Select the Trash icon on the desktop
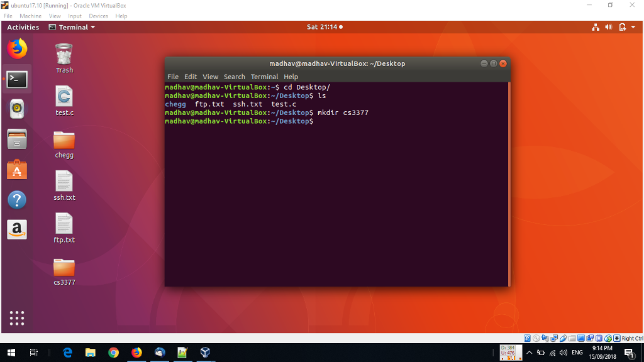This screenshot has width=644, height=362. 64,58
